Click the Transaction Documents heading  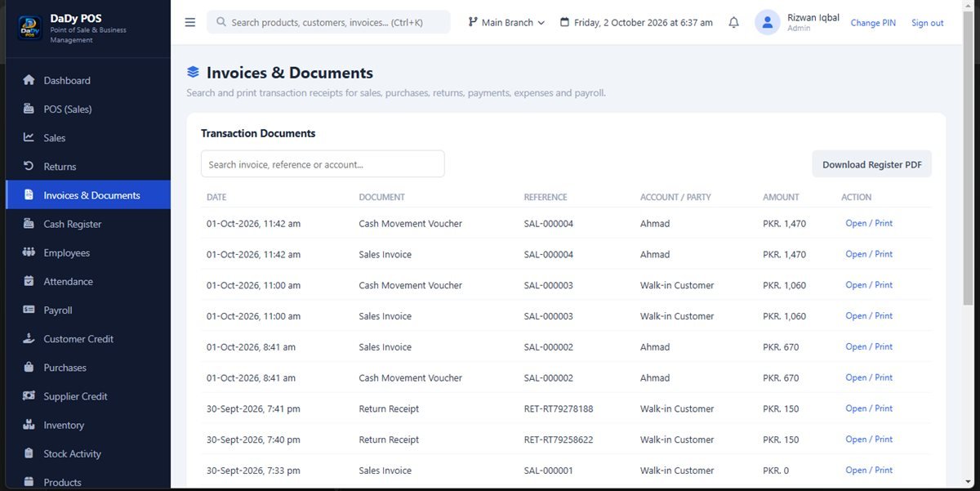coord(258,133)
